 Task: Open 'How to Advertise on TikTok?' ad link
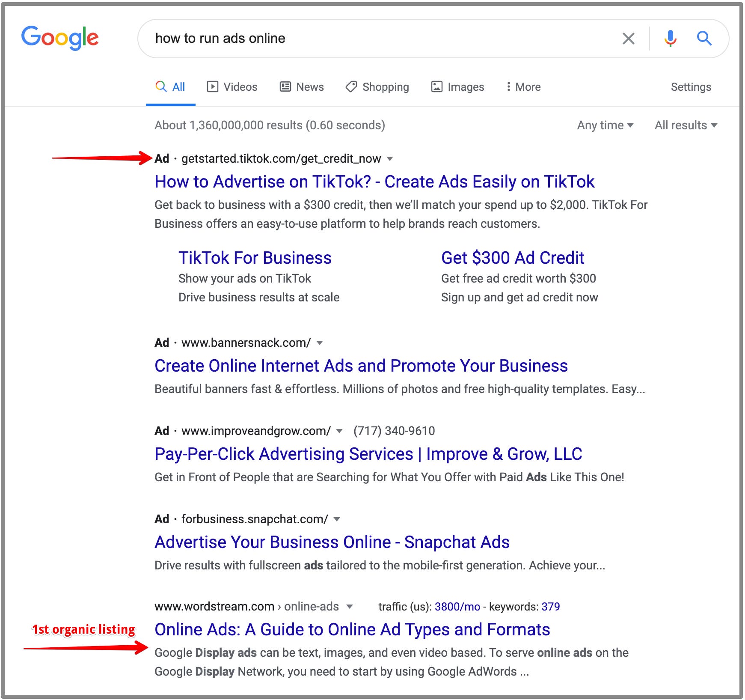tap(374, 182)
